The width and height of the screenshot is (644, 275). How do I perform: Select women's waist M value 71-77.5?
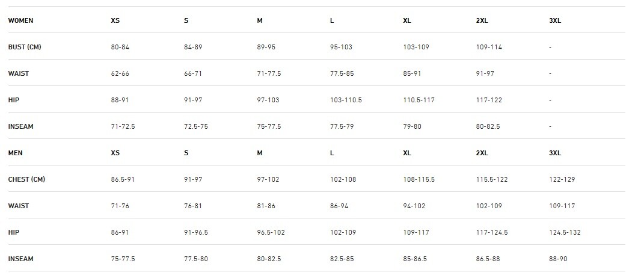click(x=269, y=73)
